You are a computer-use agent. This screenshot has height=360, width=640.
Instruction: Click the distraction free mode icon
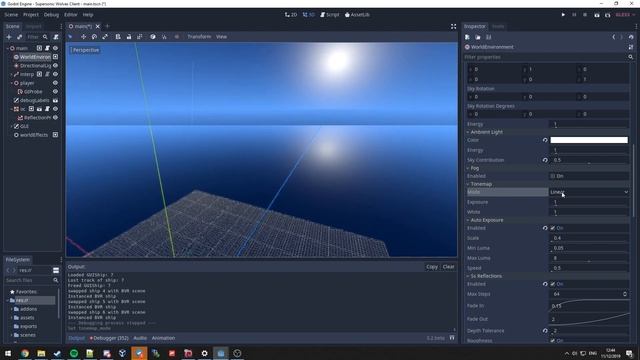pyautogui.click(x=453, y=26)
